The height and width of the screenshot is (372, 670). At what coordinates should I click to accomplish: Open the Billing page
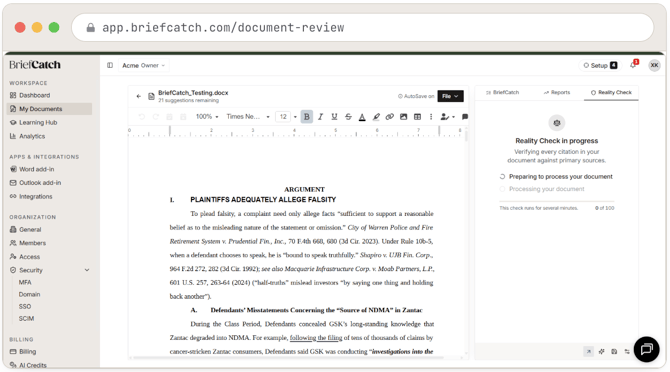click(x=49, y=351)
